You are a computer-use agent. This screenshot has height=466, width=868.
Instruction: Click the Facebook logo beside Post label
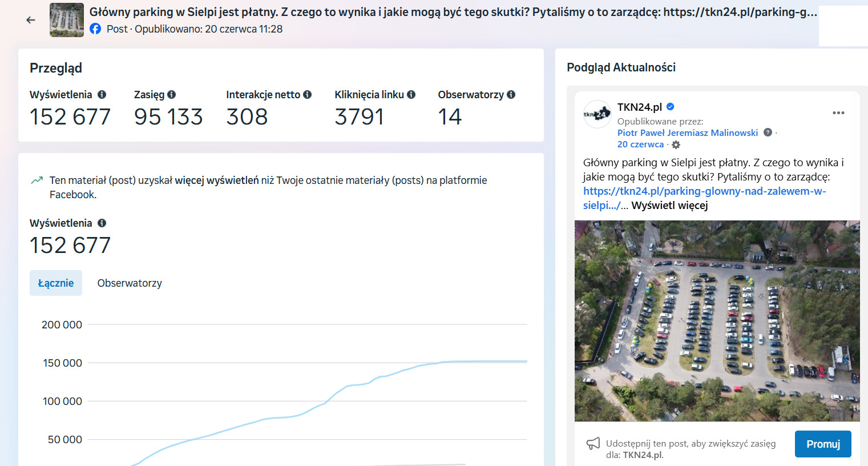coord(95,28)
